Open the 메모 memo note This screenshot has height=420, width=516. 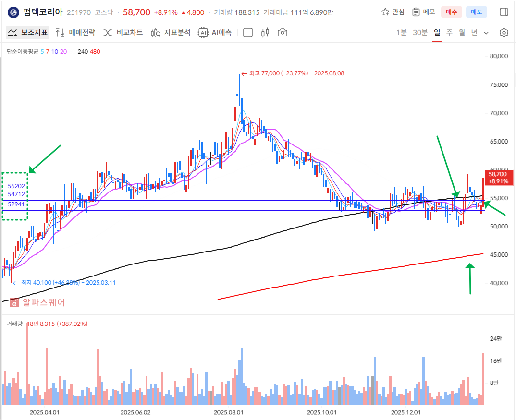point(423,12)
